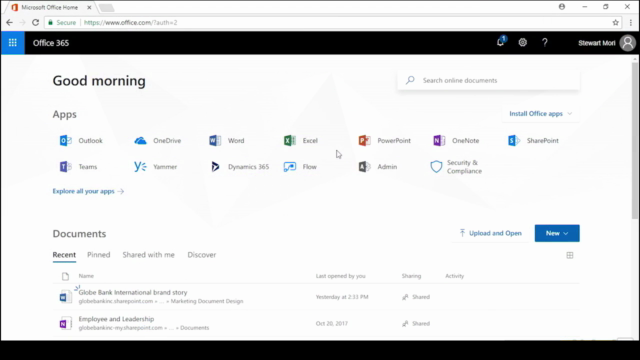Switch documents to grid view icon
Image resolution: width=640 pixels, height=360 pixels.
[570, 256]
